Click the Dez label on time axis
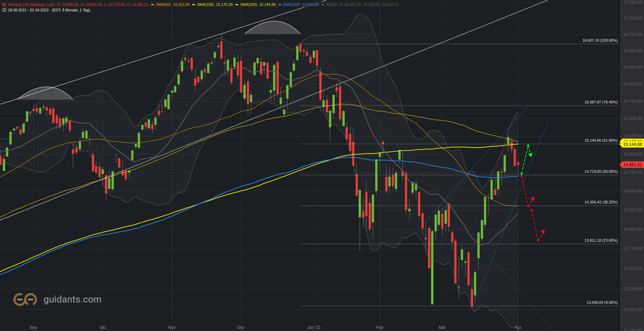The height and width of the screenshot is (331, 644). click(241, 328)
